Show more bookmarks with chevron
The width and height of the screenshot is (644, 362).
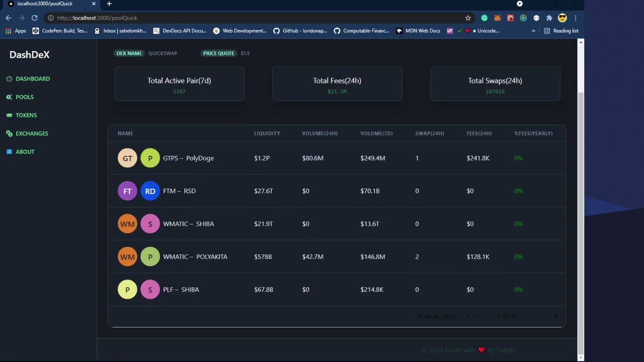tap(533, 31)
